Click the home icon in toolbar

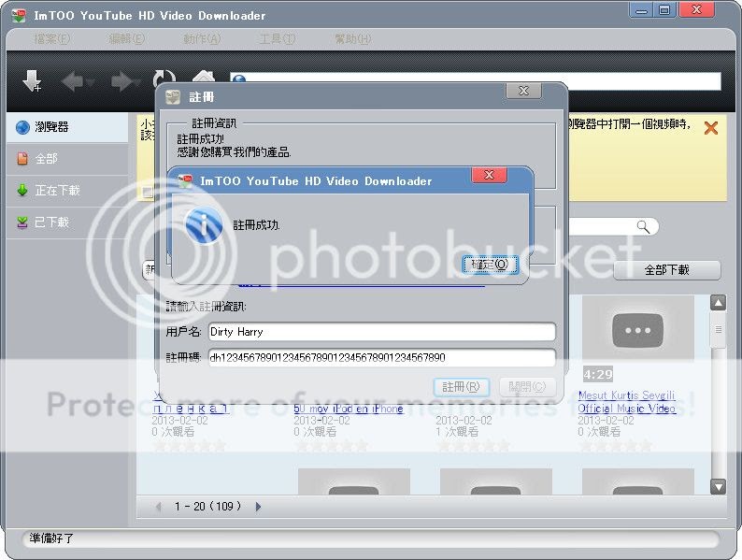point(204,77)
